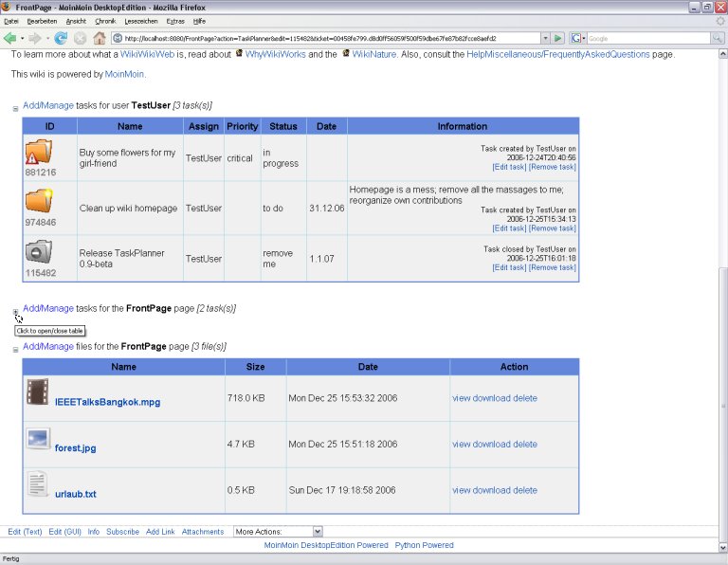Collapse the FrontPage files table

point(15,350)
